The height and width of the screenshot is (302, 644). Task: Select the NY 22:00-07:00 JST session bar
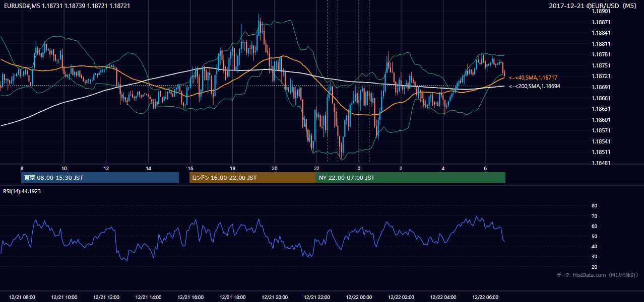(x=411, y=178)
